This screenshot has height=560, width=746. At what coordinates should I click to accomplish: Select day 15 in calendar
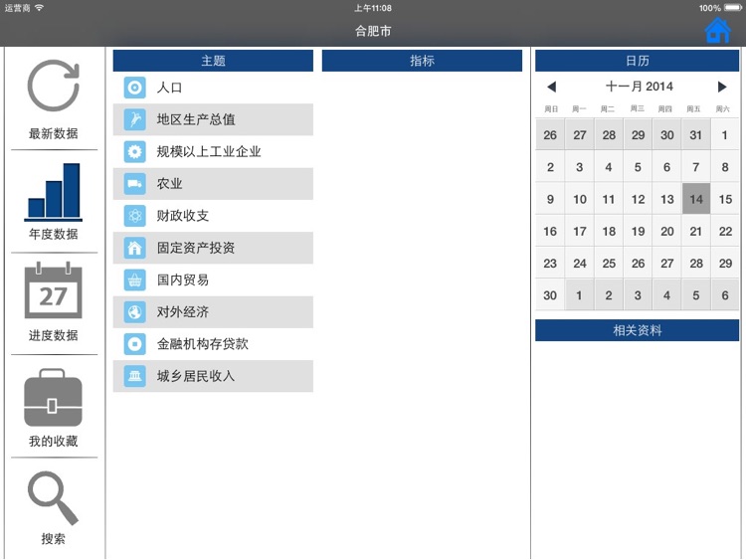725,199
